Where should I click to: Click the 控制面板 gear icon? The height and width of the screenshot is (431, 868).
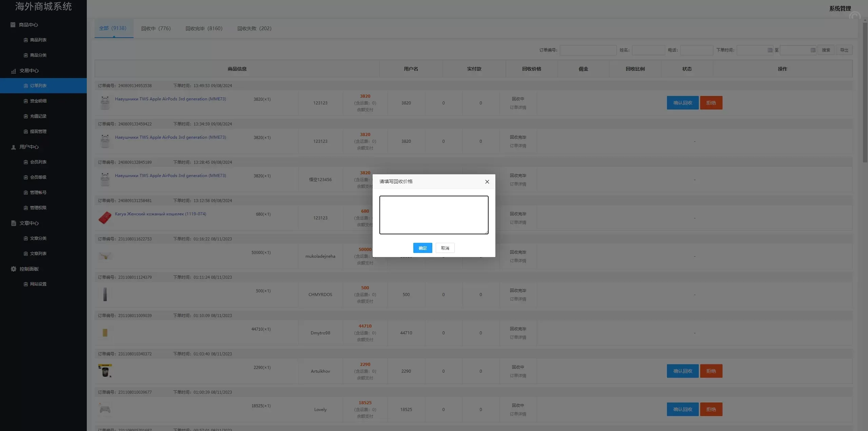click(14, 269)
